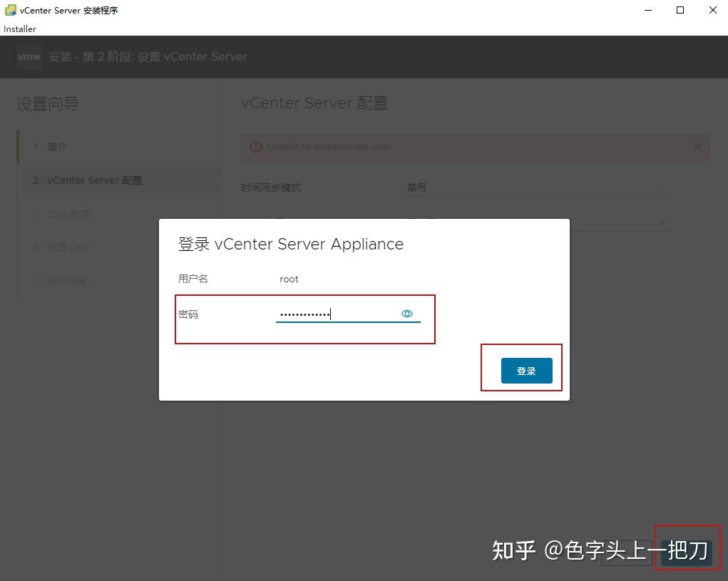Click the root username value
This screenshot has width=728, height=581.
(x=289, y=279)
